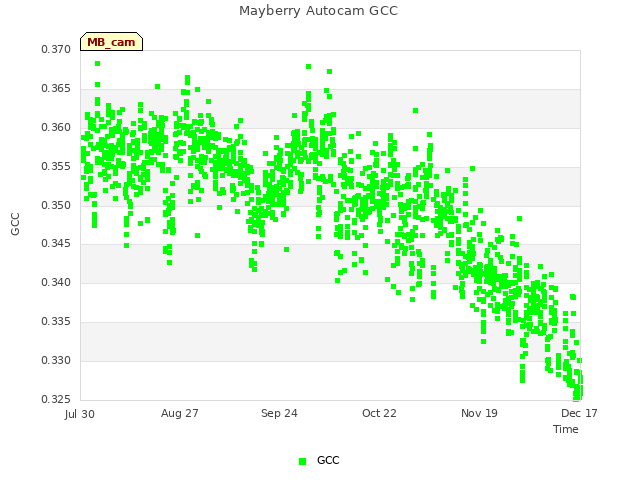
Task: Click the Aug 27 x-axis label
Action: coord(180,413)
